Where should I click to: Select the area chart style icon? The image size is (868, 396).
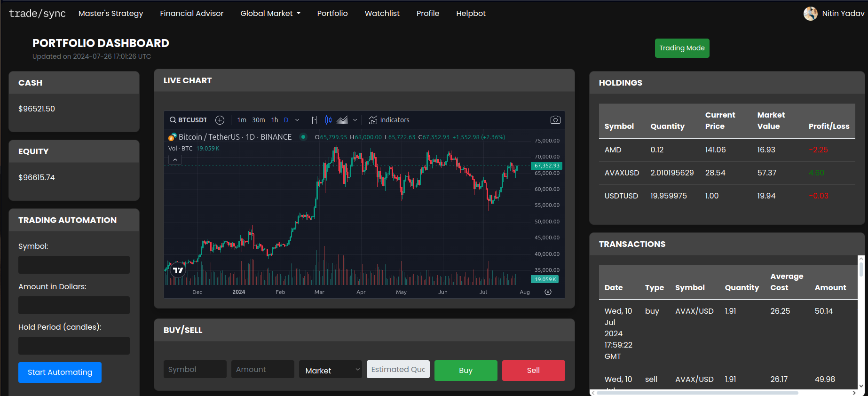pyautogui.click(x=342, y=120)
